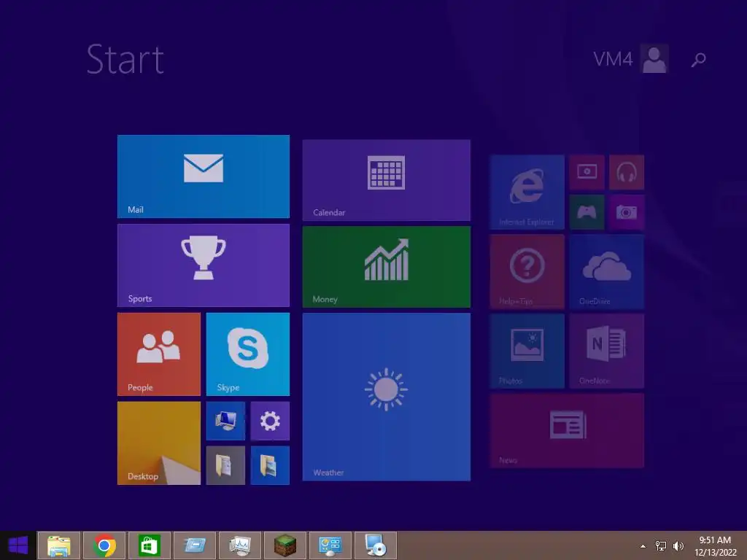Launch the Sports tile

pyautogui.click(x=204, y=265)
